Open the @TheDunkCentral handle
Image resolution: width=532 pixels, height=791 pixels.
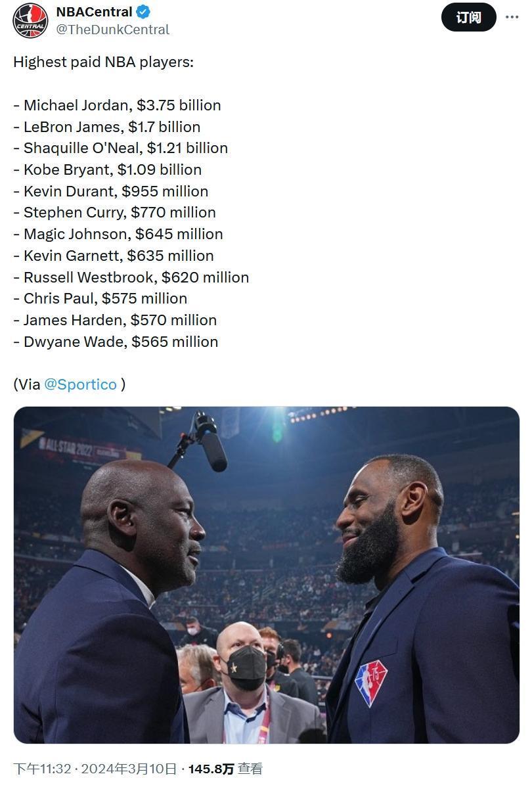[x=113, y=30]
